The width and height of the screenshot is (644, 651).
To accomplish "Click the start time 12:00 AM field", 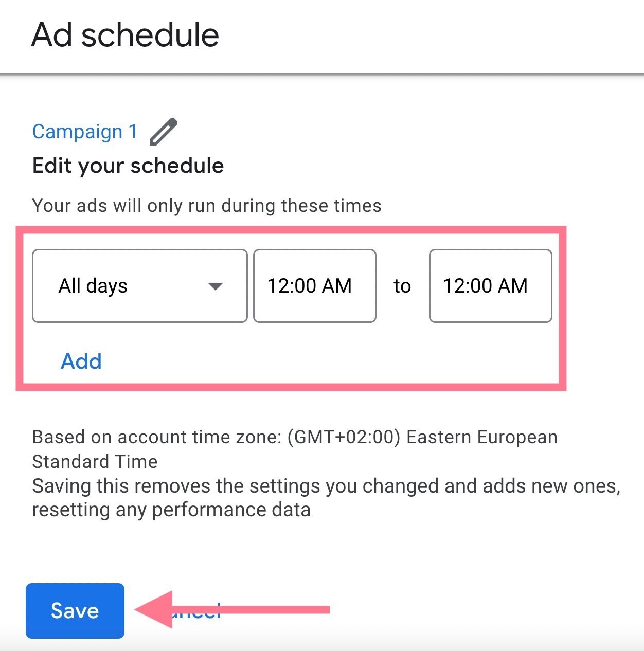I will coord(314,286).
